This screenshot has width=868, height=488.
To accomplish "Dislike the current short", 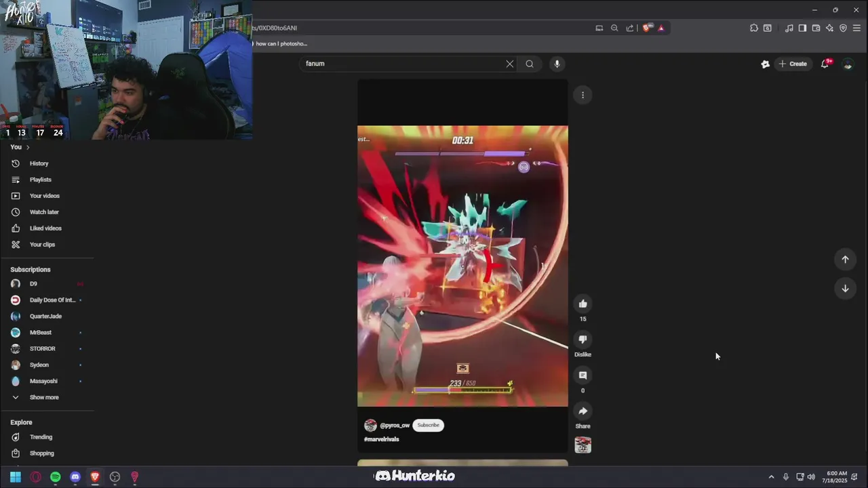I will (583, 340).
